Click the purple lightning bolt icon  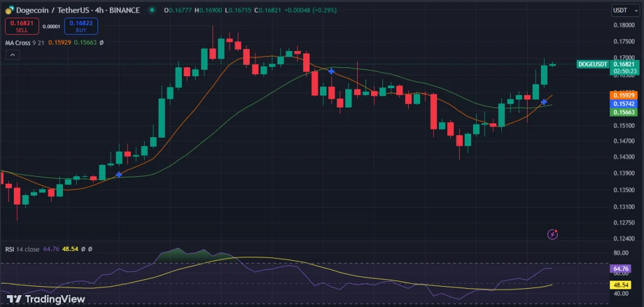point(553,234)
